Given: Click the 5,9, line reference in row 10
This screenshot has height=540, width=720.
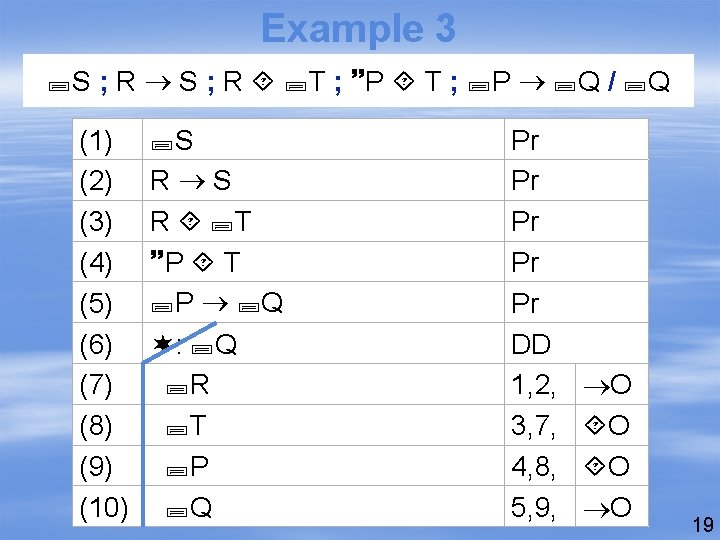Looking at the screenshot, I should tap(533, 508).
